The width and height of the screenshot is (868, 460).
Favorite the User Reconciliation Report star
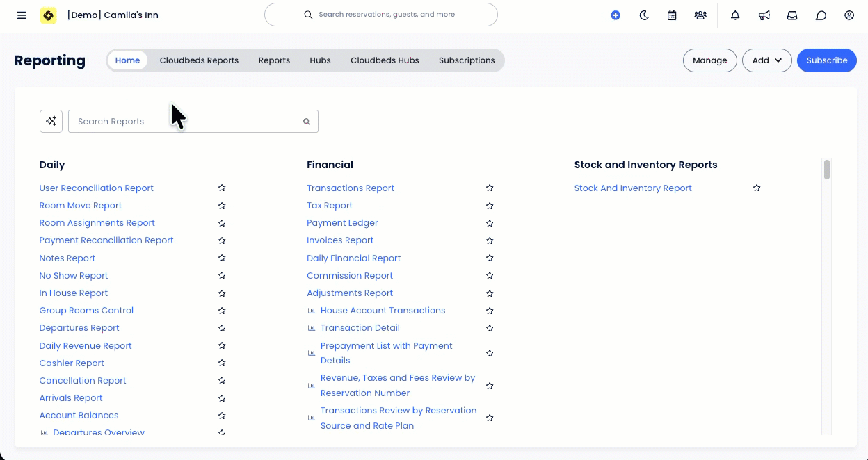click(x=222, y=188)
